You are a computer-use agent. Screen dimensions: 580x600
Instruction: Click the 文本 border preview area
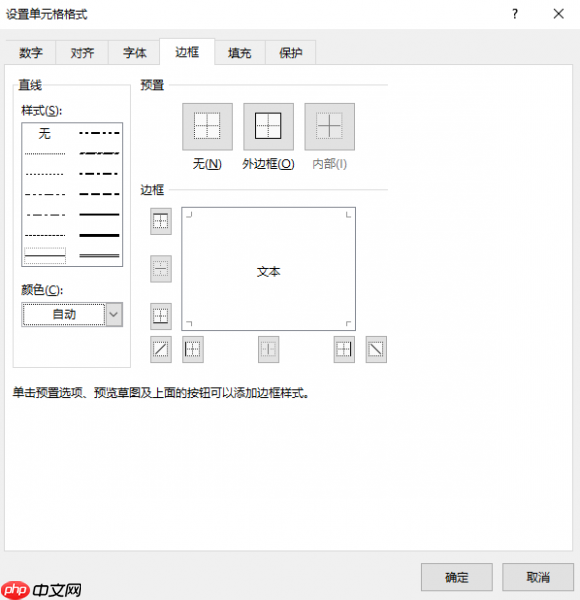tap(269, 269)
